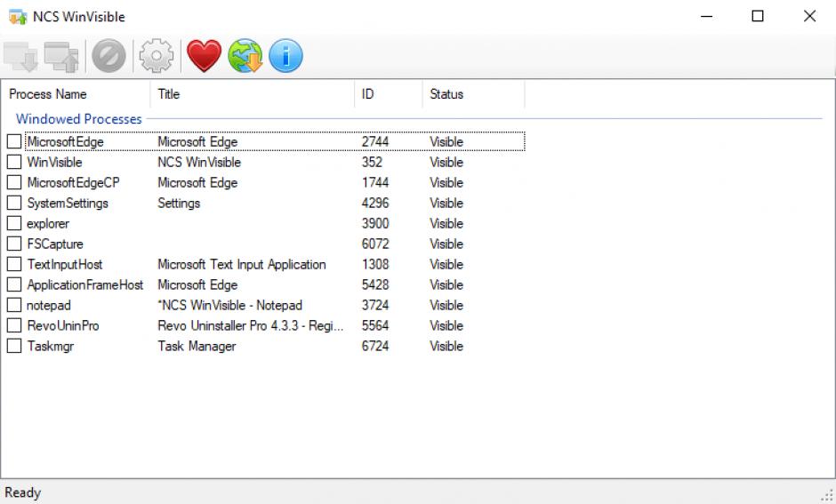Toggle the explorer process checkbox
Image resolution: width=836 pixels, height=504 pixels.
pyautogui.click(x=14, y=223)
